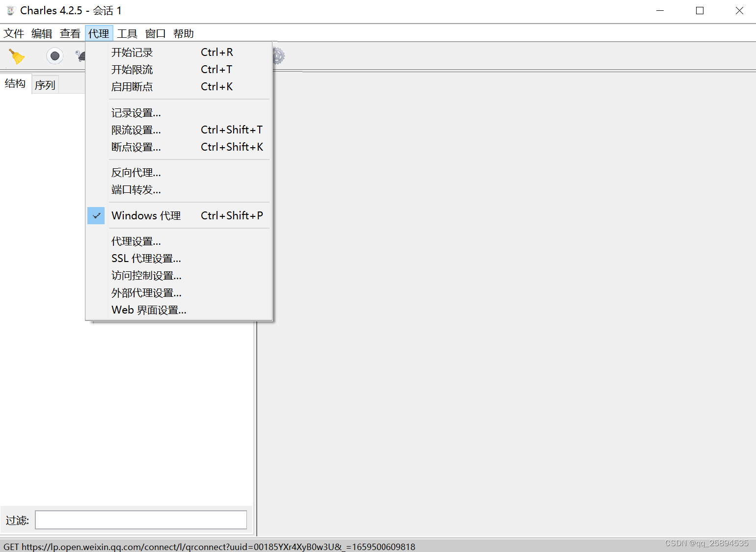Image resolution: width=756 pixels, height=552 pixels.
Task: Open the 查看 menu
Action: click(70, 33)
